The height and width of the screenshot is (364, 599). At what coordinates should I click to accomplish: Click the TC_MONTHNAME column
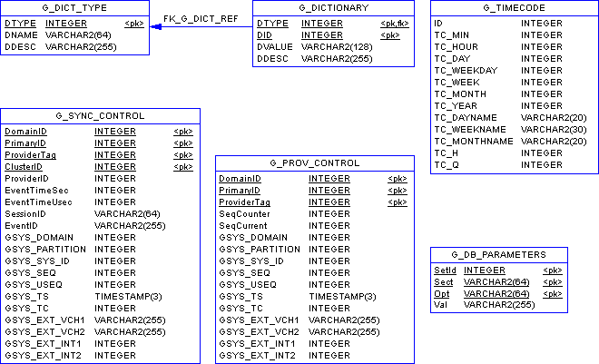pyautogui.click(x=474, y=142)
